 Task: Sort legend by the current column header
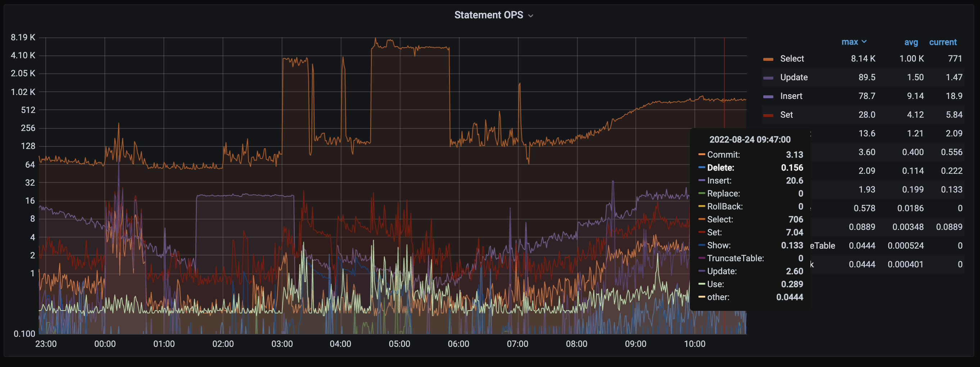pyautogui.click(x=943, y=42)
